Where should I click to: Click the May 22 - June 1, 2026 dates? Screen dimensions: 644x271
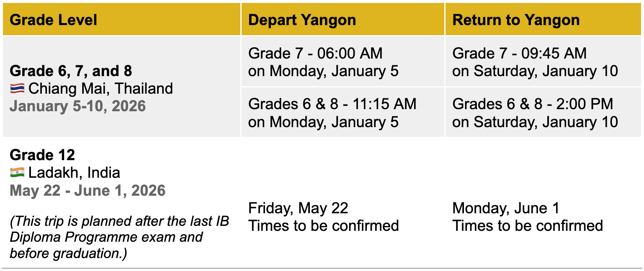88,191
